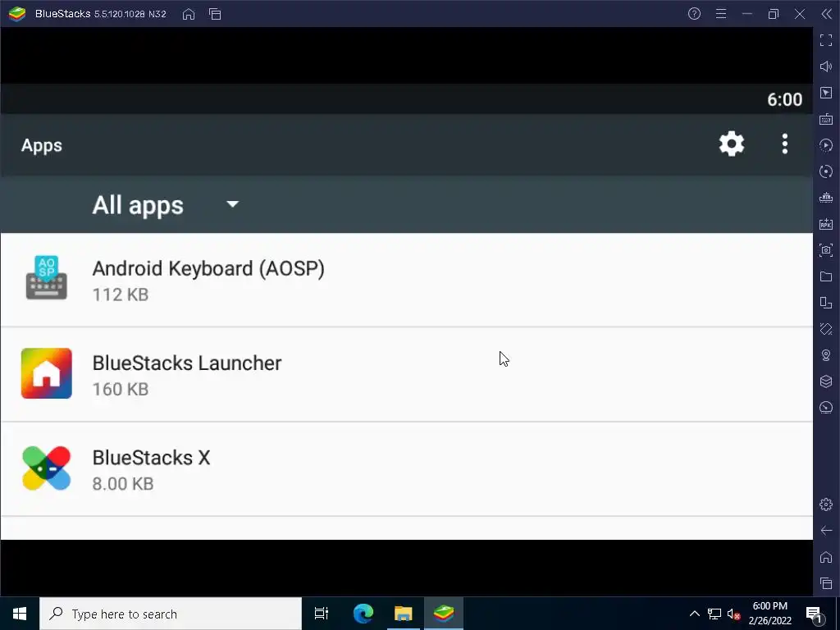
Task: Click the Windows taskbar search box
Action: pos(171,614)
